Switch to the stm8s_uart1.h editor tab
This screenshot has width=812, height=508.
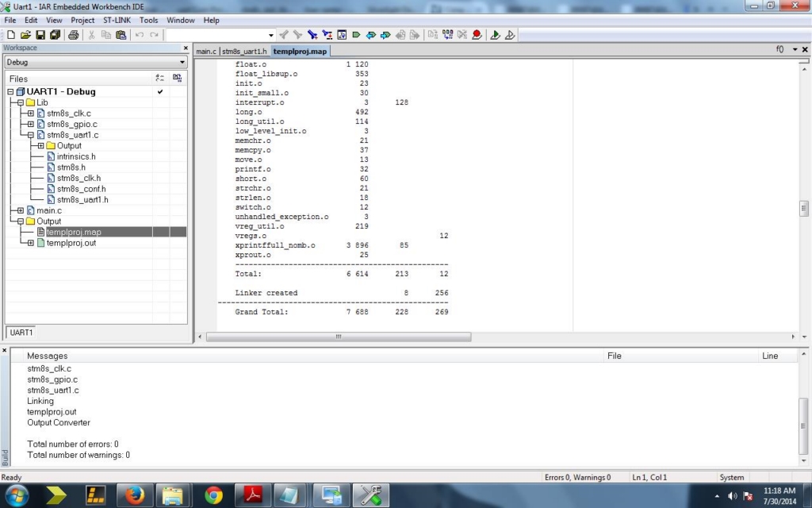tap(244, 52)
